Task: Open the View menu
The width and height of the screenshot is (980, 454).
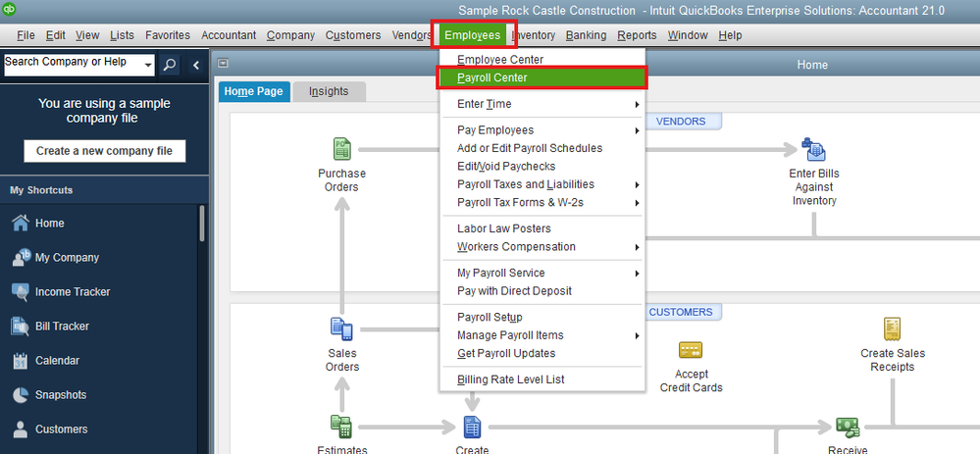Action: point(87,35)
